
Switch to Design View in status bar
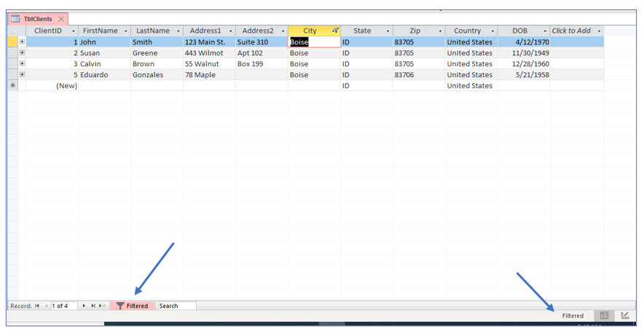click(x=625, y=315)
